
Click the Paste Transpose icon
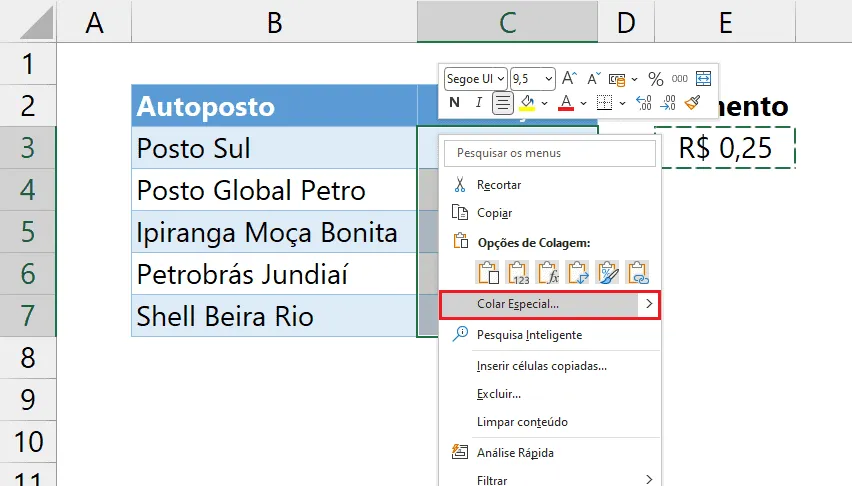pos(578,272)
